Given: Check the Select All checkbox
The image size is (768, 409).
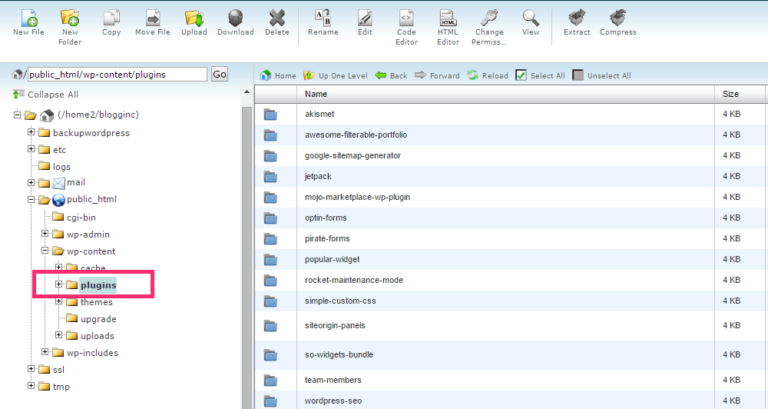Looking at the screenshot, I should (x=521, y=75).
